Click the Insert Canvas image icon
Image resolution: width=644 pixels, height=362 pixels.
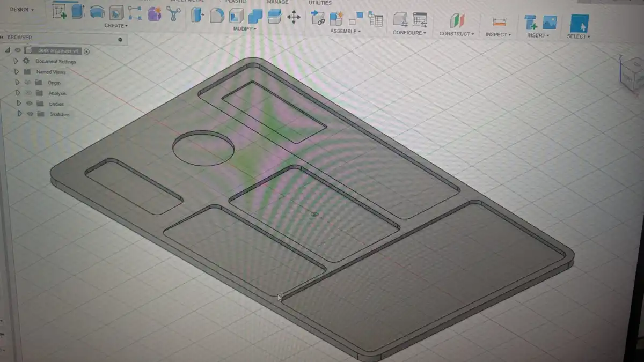pos(550,23)
